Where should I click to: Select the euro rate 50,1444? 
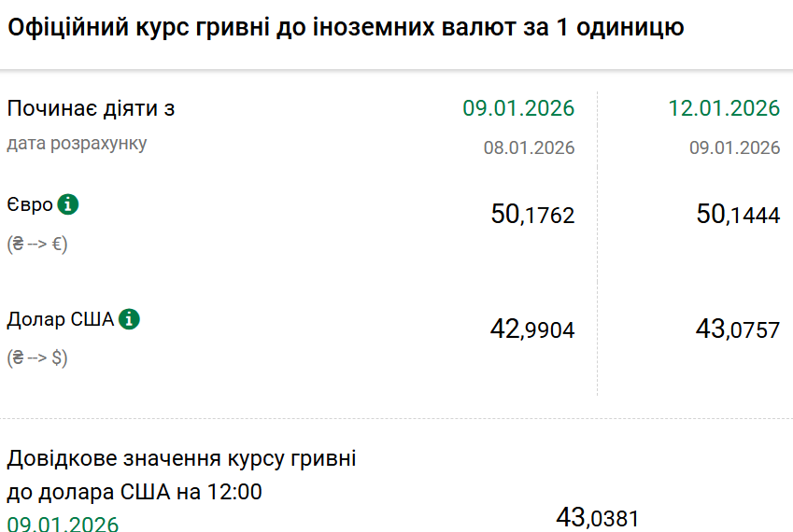click(x=738, y=215)
